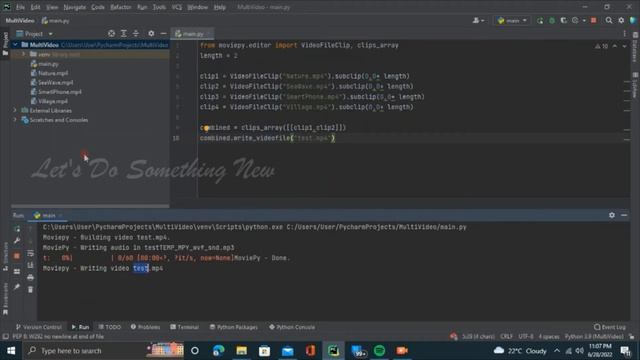Open the Version Control tool window
This screenshot has width=640, height=360.
tap(39, 327)
